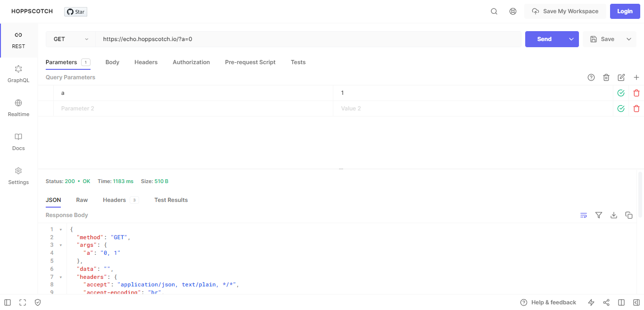This screenshot has width=644, height=310.
Task: Open the shortcuts lightning icon
Action: click(x=591, y=302)
